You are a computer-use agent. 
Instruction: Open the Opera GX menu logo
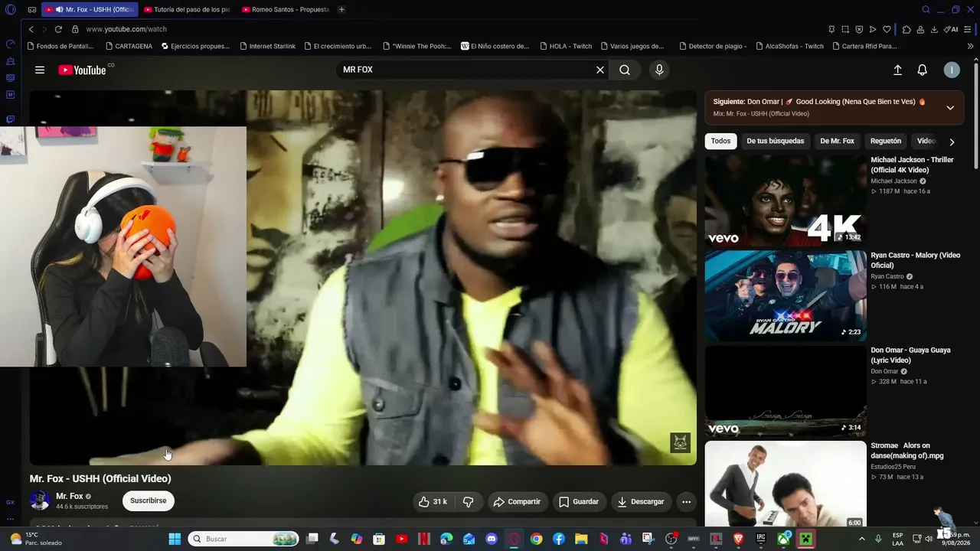pyautogui.click(x=11, y=9)
